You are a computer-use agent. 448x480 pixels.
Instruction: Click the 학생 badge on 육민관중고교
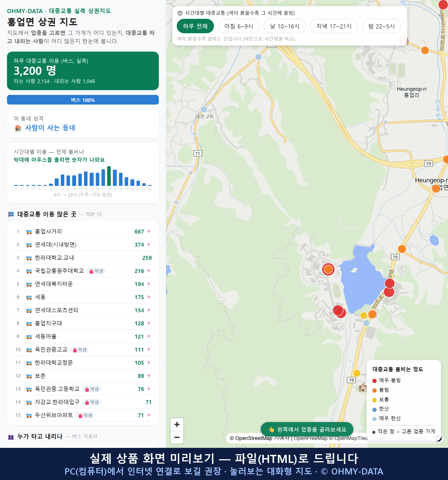pos(80,350)
